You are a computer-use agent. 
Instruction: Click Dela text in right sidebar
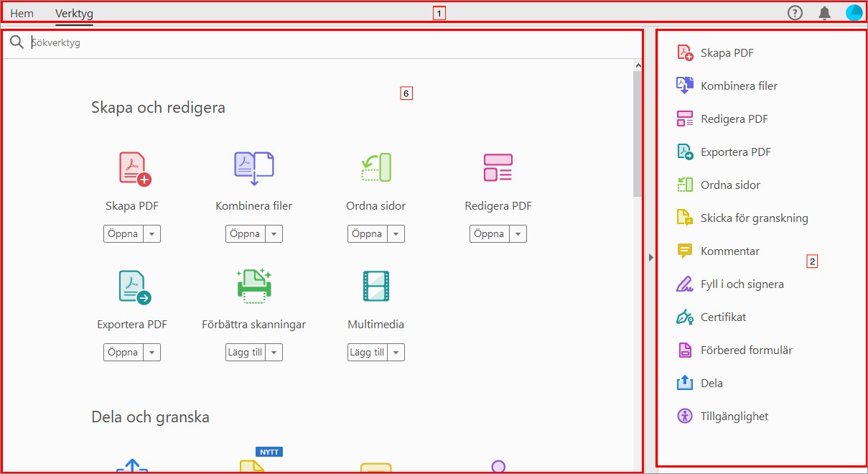point(711,384)
